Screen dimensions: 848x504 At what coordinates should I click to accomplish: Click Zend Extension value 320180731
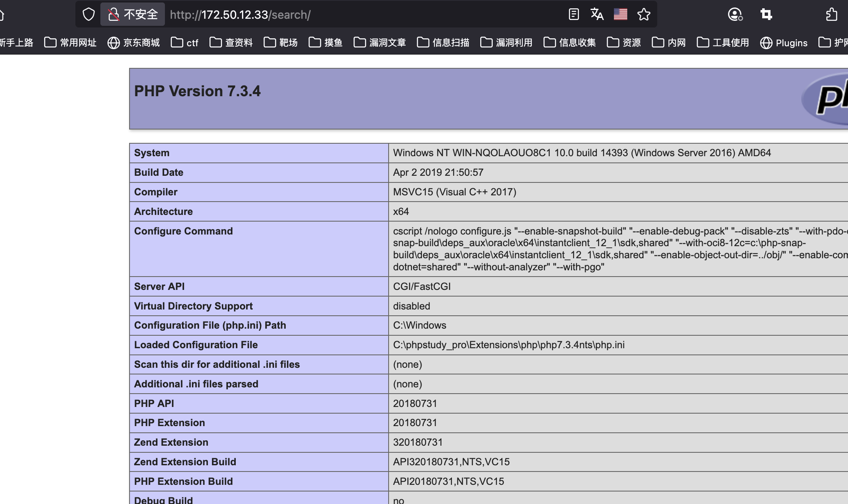(418, 442)
